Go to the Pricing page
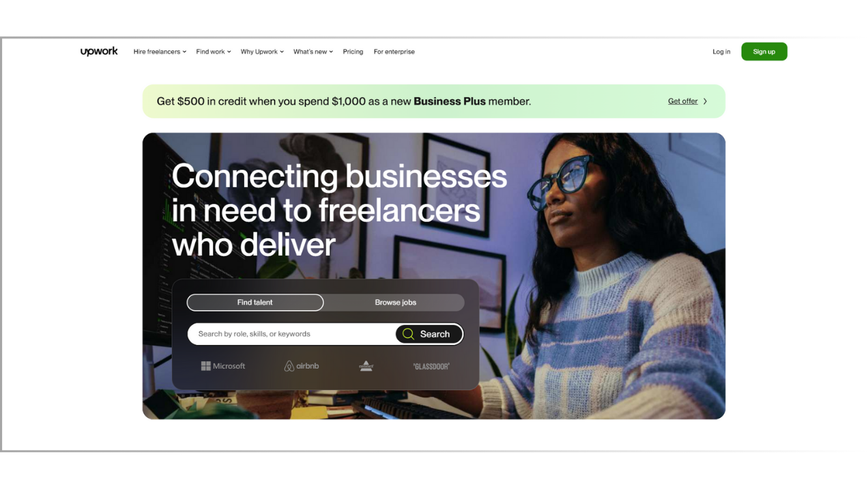 click(x=353, y=52)
